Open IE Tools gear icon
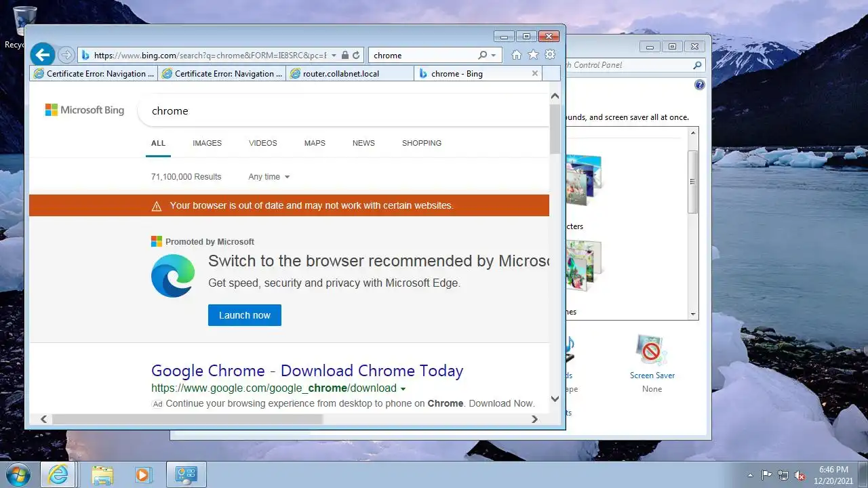The image size is (868, 488). 550,55
